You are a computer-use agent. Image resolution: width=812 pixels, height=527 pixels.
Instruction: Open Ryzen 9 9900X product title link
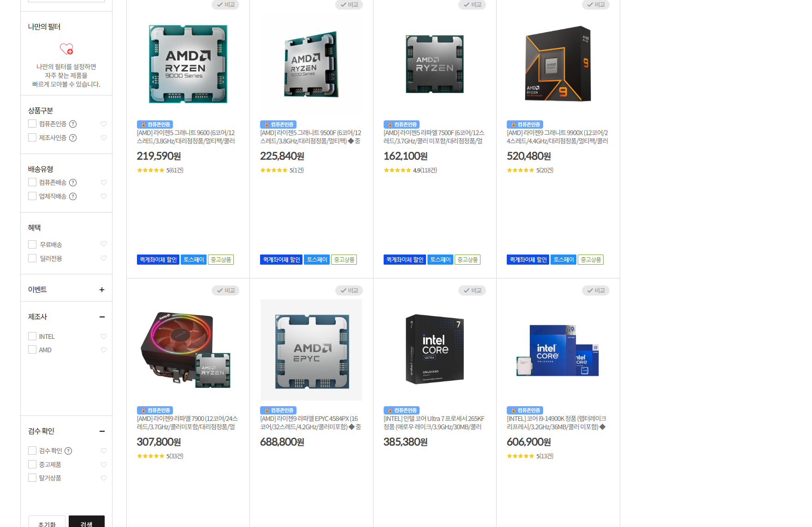(x=557, y=137)
